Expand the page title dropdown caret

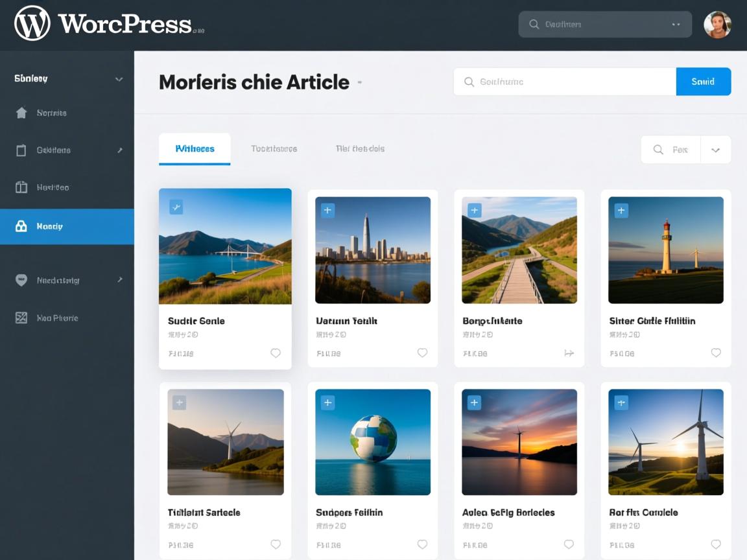(x=360, y=83)
